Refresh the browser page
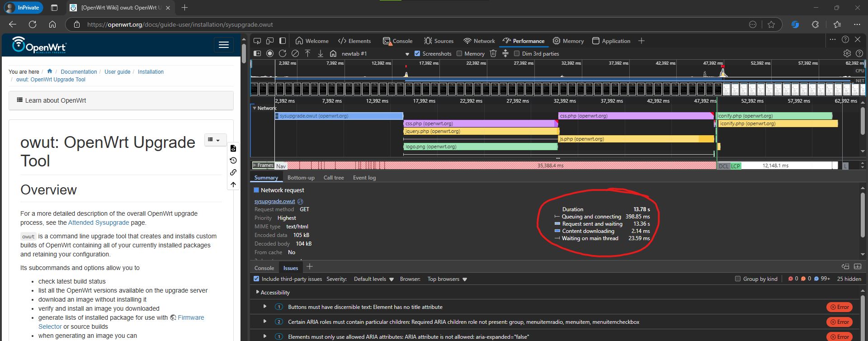868x341 pixels. 33,24
